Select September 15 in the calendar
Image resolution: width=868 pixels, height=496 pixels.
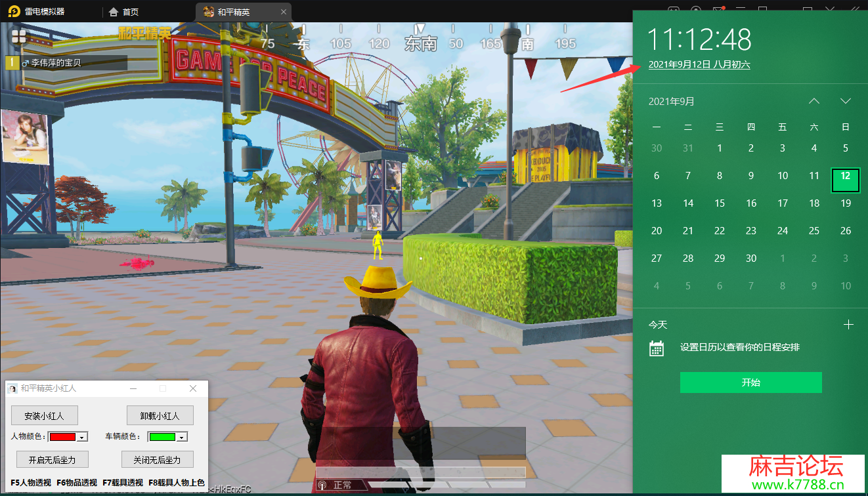(x=720, y=203)
